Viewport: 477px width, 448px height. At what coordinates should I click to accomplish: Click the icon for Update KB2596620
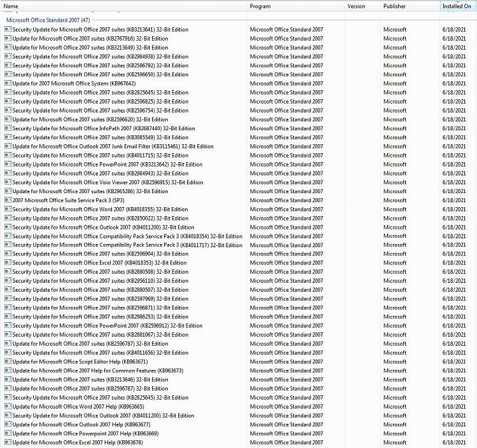point(8,119)
